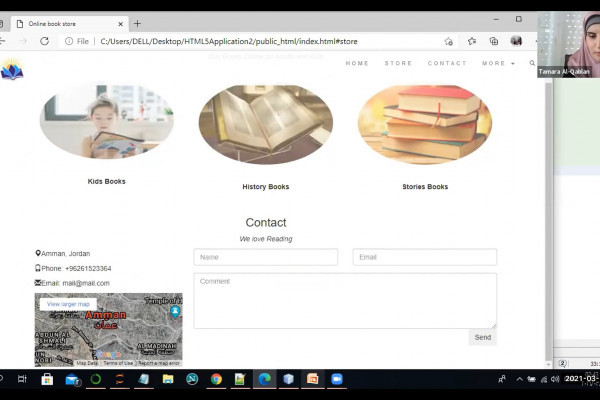Screen dimensions: 600x400
Task: Select STORE in the navigation bar
Action: click(398, 63)
